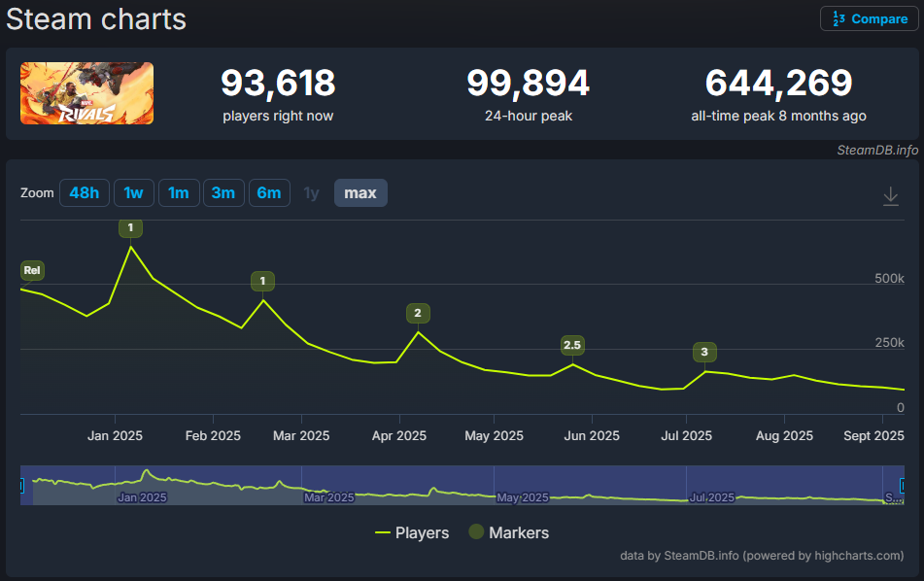Image resolution: width=924 pixels, height=581 pixels.
Task: Click the marker 1 at the January peak
Action: pyautogui.click(x=130, y=227)
